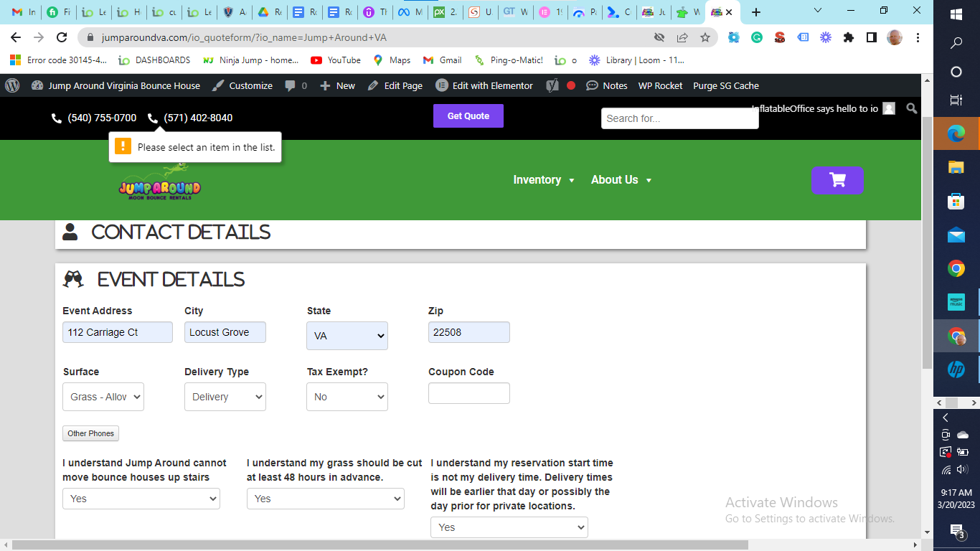Bookmark this page with star icon
The height and width of the screenshot is (551, 980).
(x=705, y=37)
